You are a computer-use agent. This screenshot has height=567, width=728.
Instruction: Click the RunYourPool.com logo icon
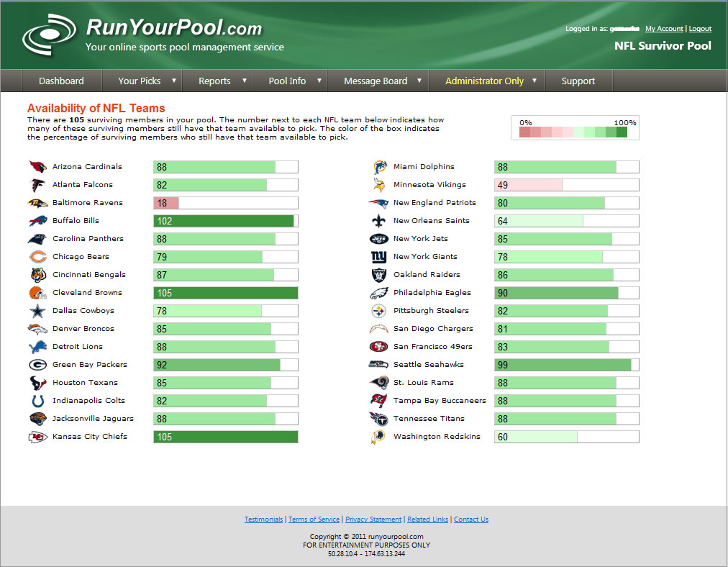(48, 36)
